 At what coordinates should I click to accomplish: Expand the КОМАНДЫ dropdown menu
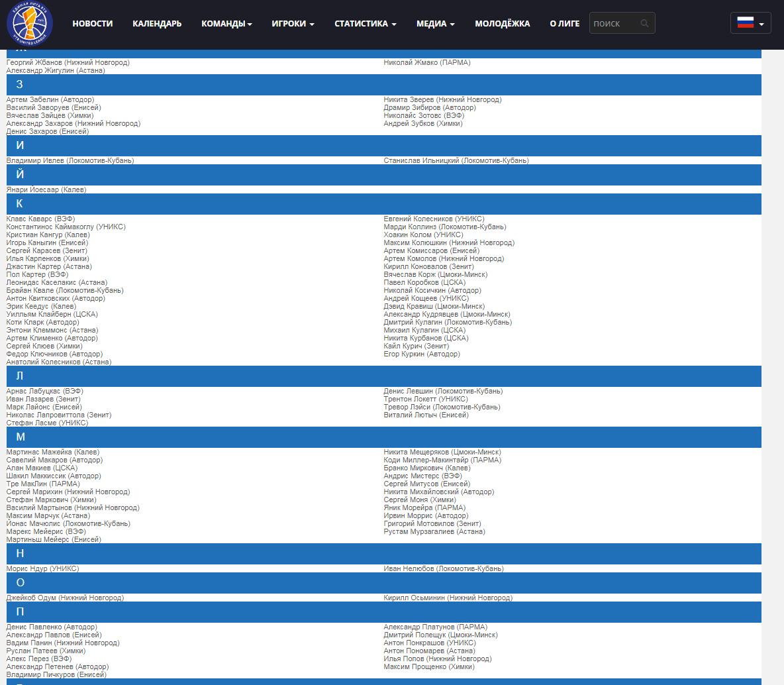(x=226, y=23)
